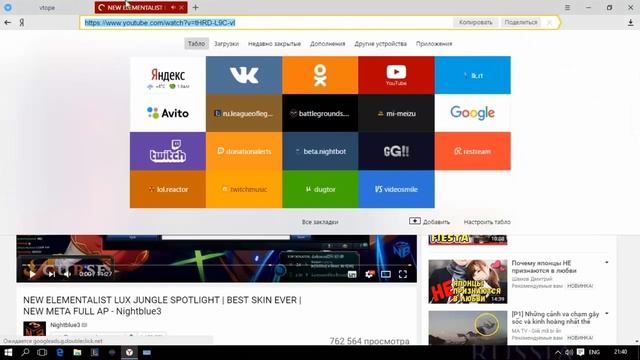The height and width of the screenshot is (360, 640).
Task: Open the ru.leagueoflegends tile
Action: 244,113
